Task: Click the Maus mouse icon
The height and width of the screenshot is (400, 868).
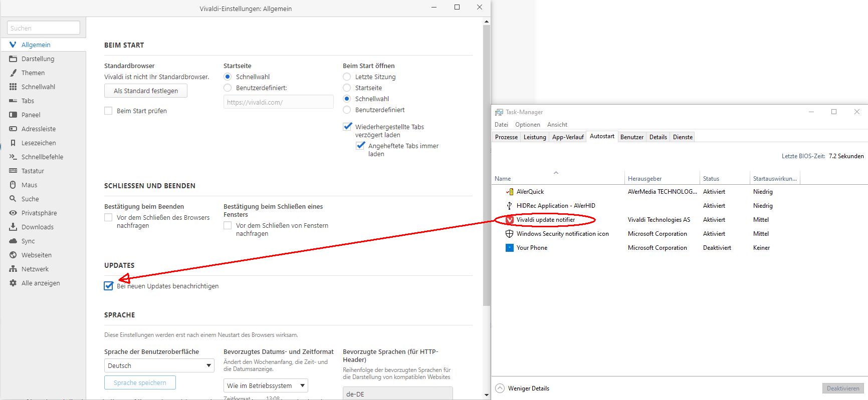Action: click(x=13, y=185)
